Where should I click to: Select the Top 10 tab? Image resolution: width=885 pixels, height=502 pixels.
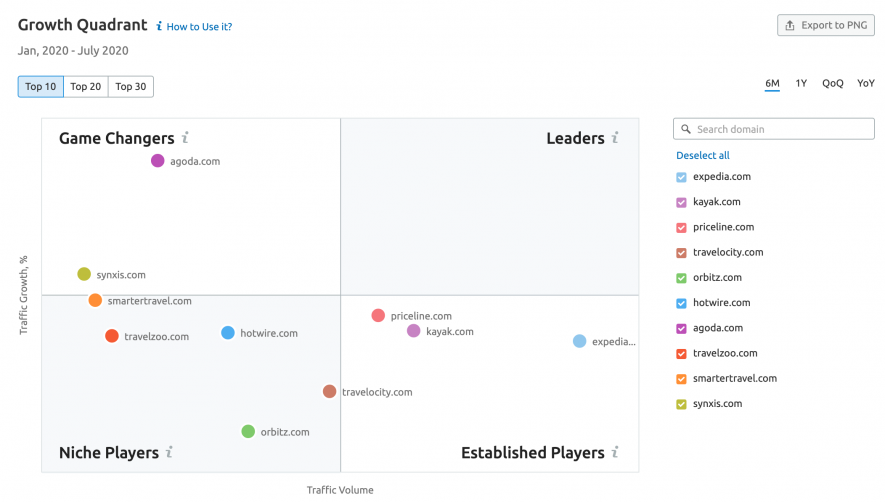41,86
